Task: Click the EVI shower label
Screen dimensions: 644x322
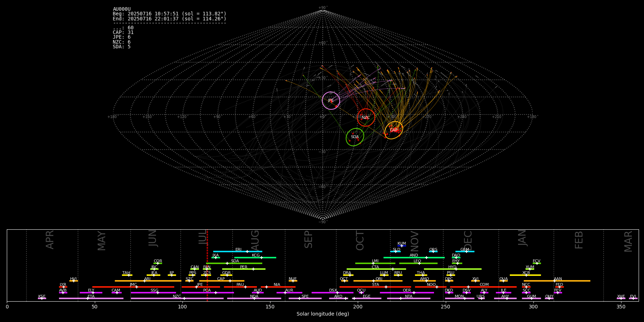Action: (633, 297)
